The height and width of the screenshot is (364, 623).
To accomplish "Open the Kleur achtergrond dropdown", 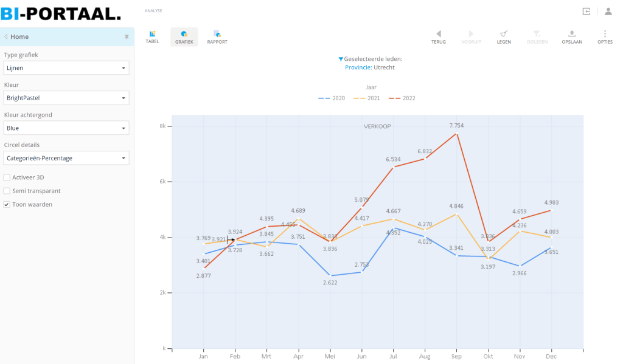I will pyautogui.click(x=66, y=128).
